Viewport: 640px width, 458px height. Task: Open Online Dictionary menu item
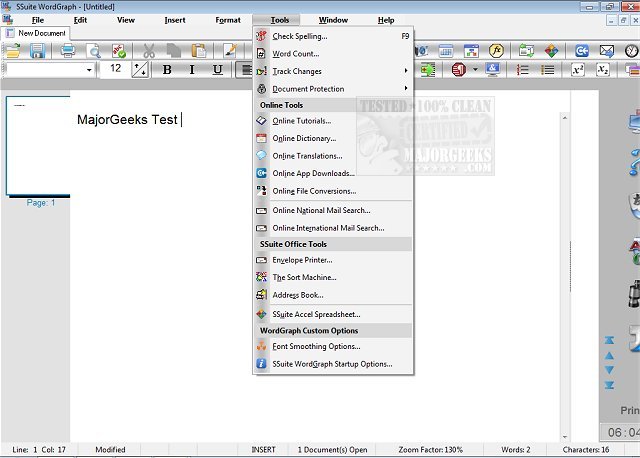(x=333, y=138)
